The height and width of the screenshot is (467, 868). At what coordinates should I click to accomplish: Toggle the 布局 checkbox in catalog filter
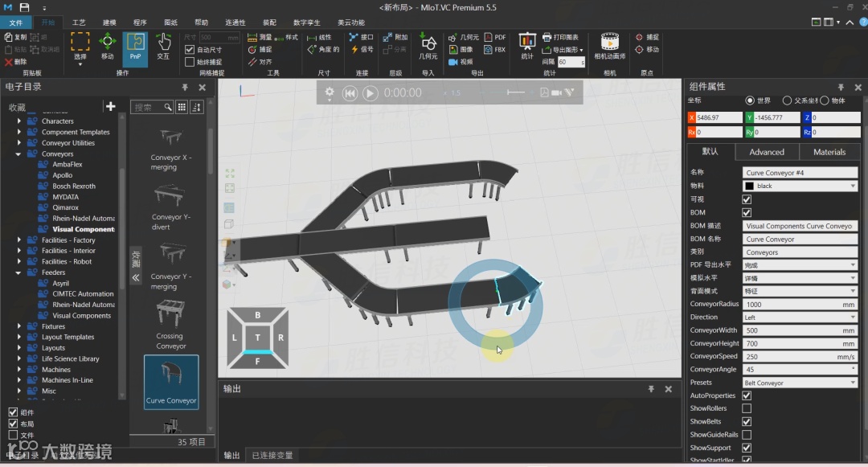(x=13, y=424)
